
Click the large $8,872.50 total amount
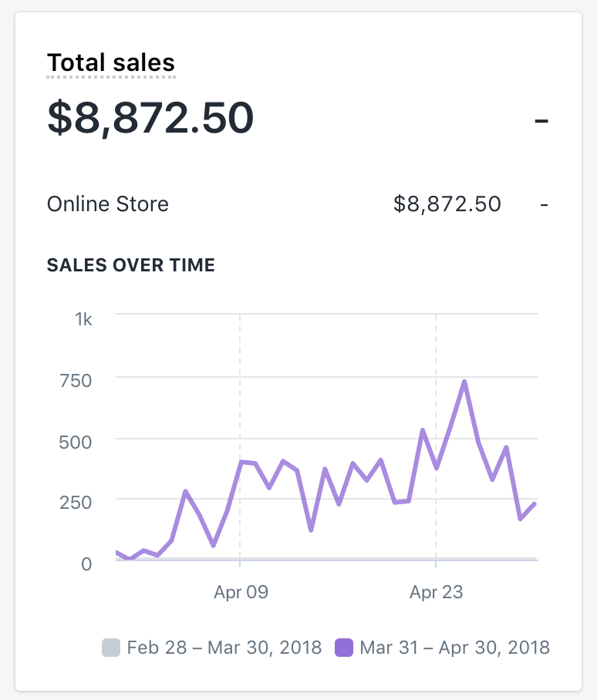tap(150, 118)
